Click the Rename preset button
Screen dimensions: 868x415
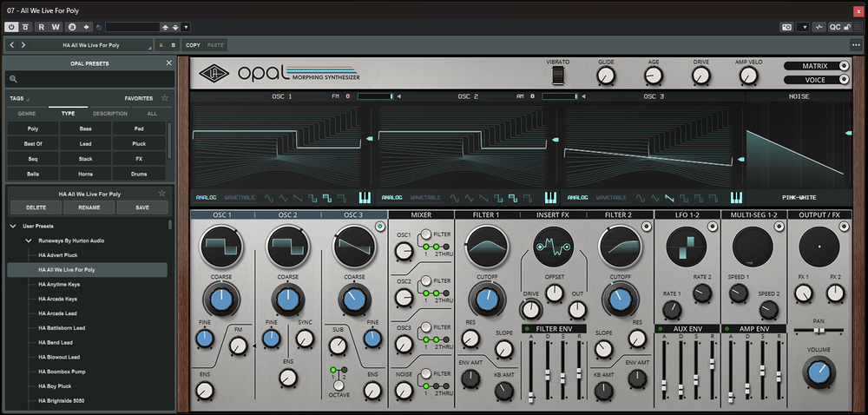click(89, 207)
